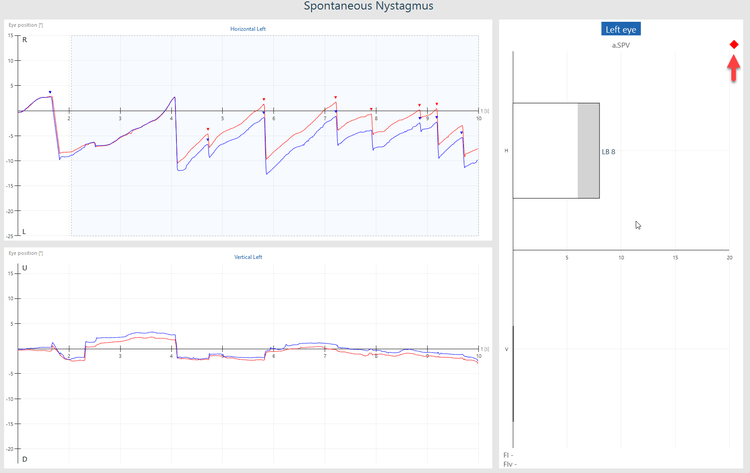
Task: Click the red beat marker just after 7 seconds
Action: coord(335,97)
